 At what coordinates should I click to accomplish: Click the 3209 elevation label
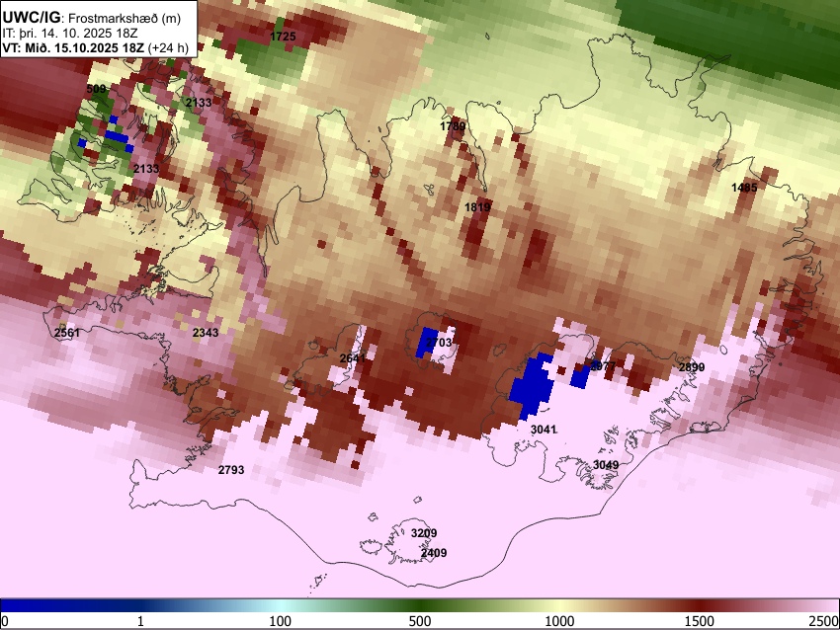pos(424,533)
